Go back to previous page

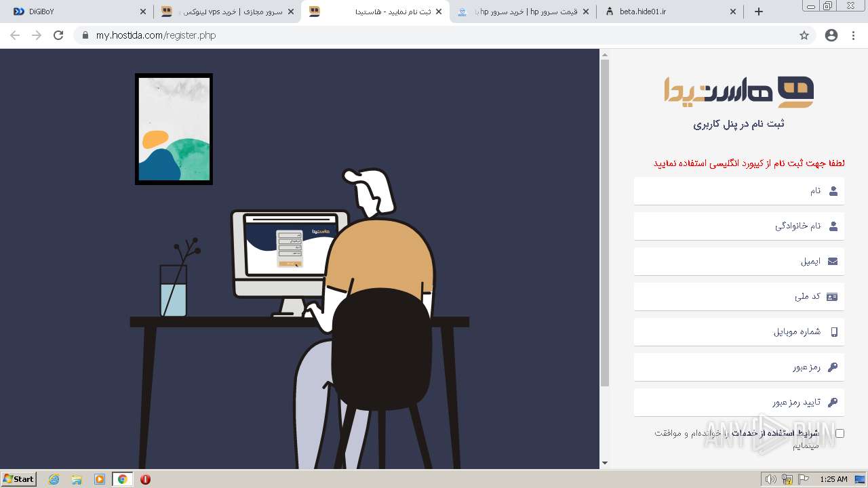click(x=15, y=35)
